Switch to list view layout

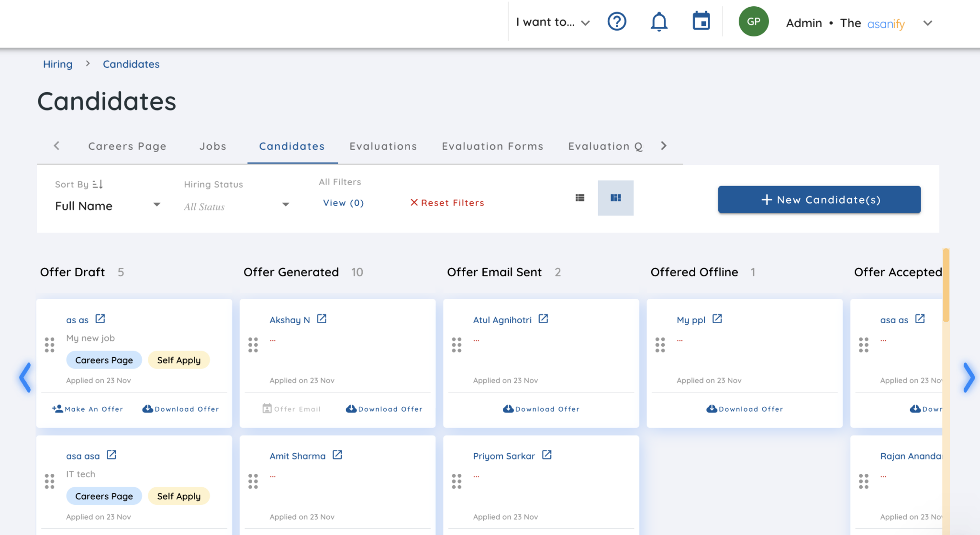click(x=579, y=197)
